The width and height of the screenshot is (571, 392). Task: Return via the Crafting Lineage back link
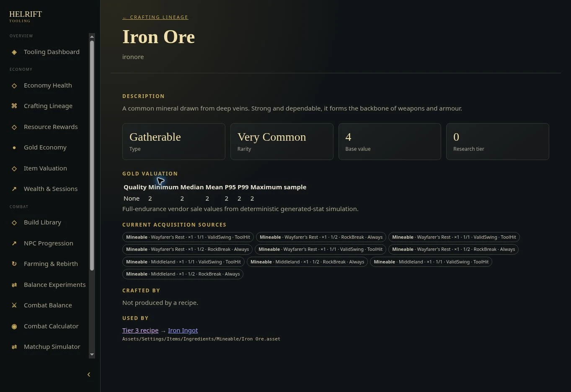coord(155,17)
